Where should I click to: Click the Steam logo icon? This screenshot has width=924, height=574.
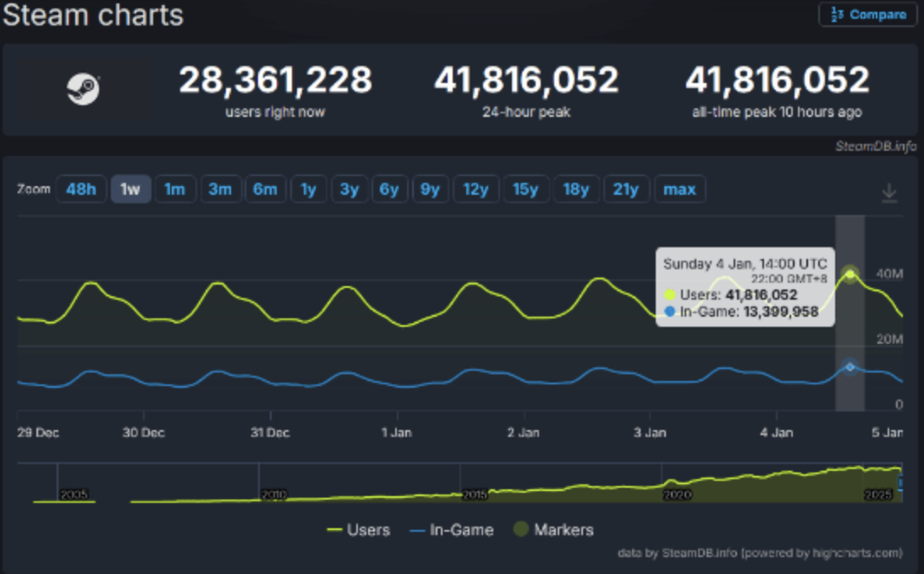point(83,90)
